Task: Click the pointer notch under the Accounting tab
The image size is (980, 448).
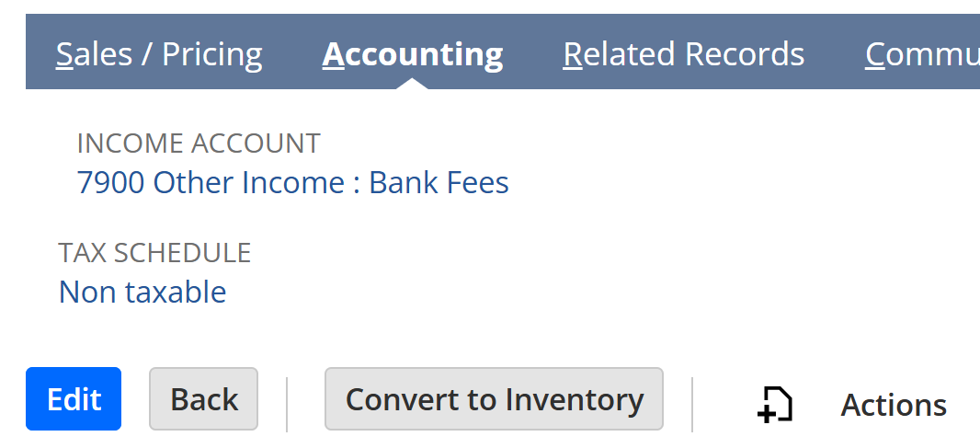Action: (x=412, y=84)
